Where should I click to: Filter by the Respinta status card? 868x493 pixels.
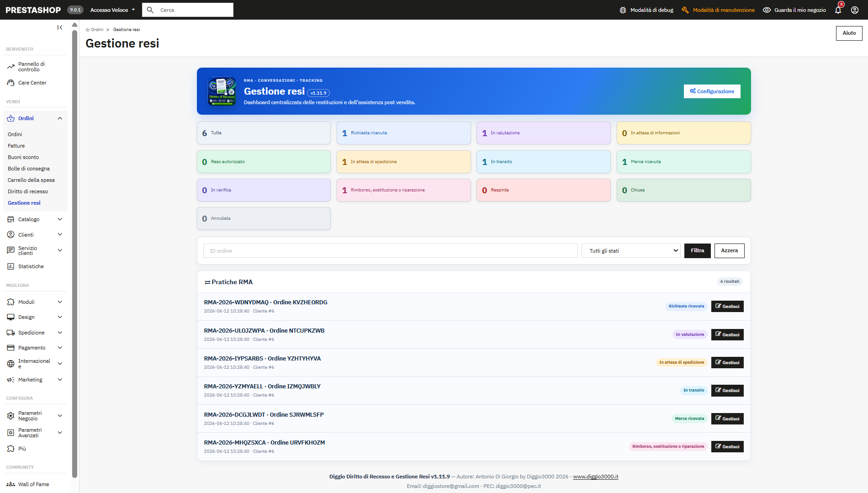(544, 190)
